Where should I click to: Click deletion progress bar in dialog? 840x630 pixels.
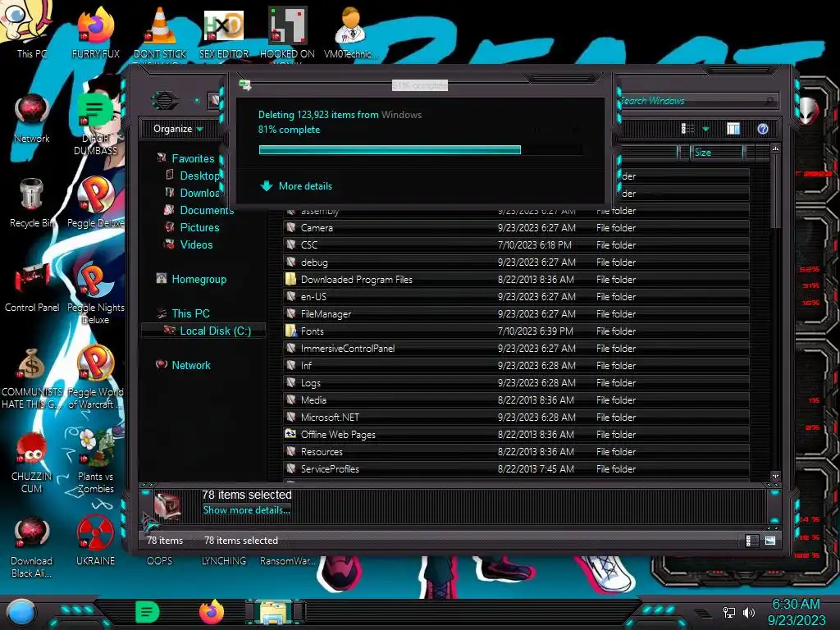click(421, 149)
